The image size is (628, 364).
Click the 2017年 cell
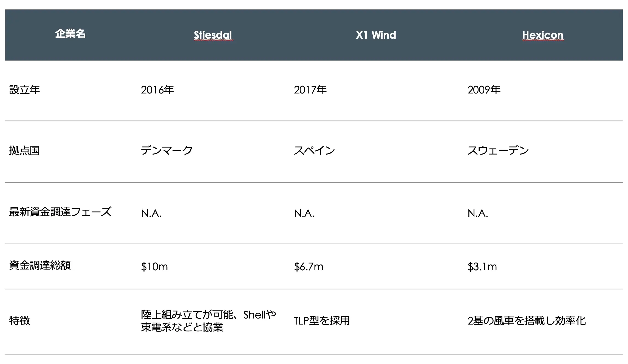(x=310, y=90)
